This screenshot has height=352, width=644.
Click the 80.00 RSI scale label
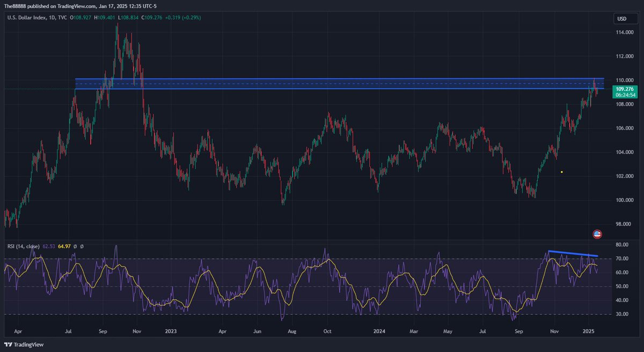tap(621, 245)
